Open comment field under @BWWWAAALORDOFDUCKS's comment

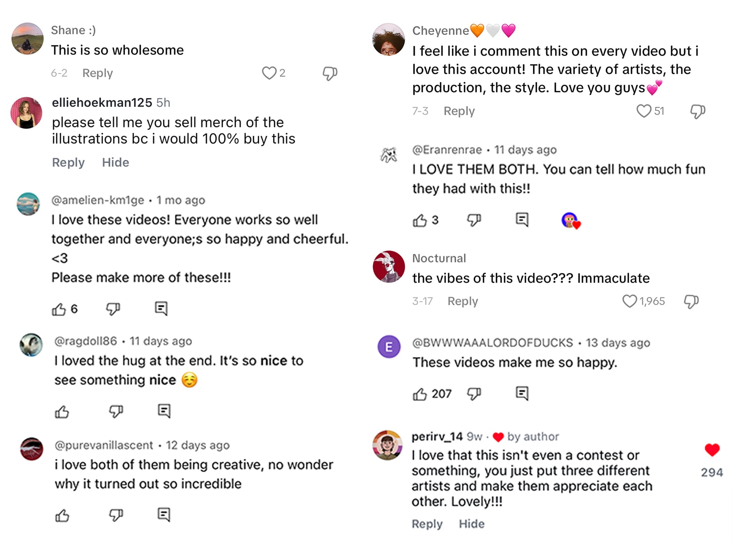(x=521, y=393)
